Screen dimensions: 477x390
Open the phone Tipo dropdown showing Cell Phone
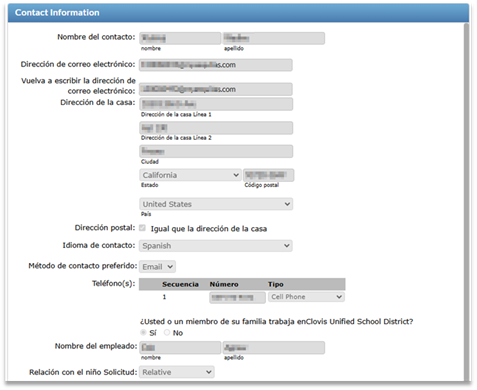click(x=306, y=297)
